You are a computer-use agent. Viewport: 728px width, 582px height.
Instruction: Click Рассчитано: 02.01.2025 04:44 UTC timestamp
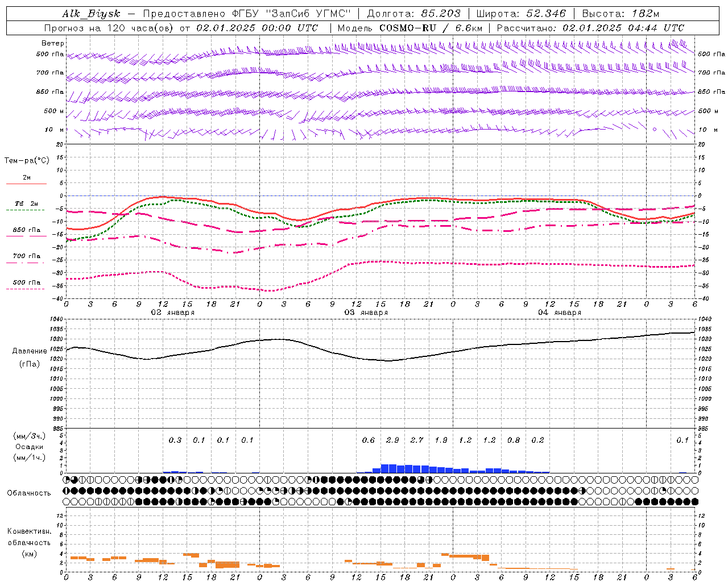point(591,28)
